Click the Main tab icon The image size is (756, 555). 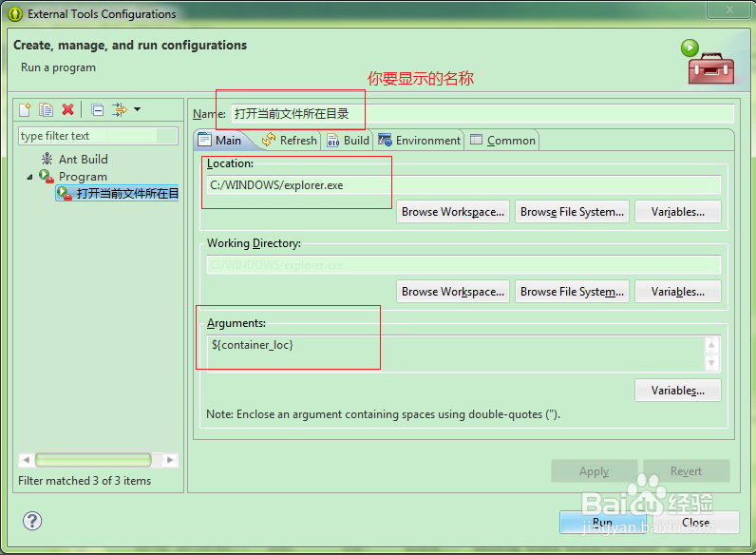point(205,140)
